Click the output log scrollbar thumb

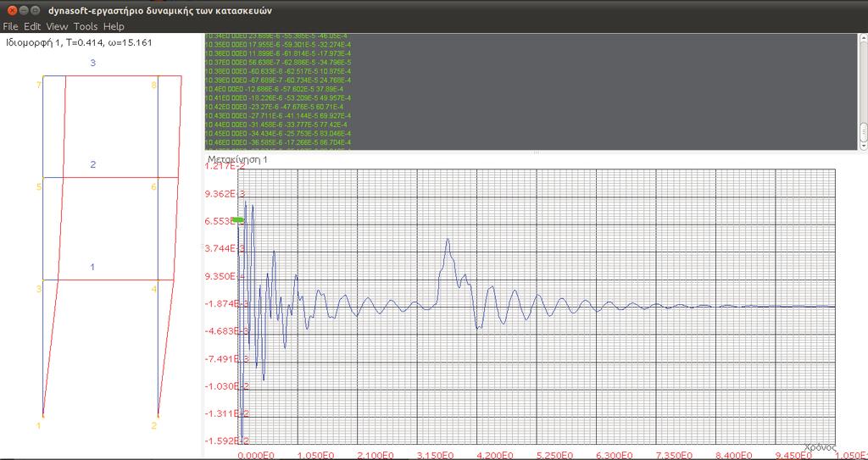point(863,132)
